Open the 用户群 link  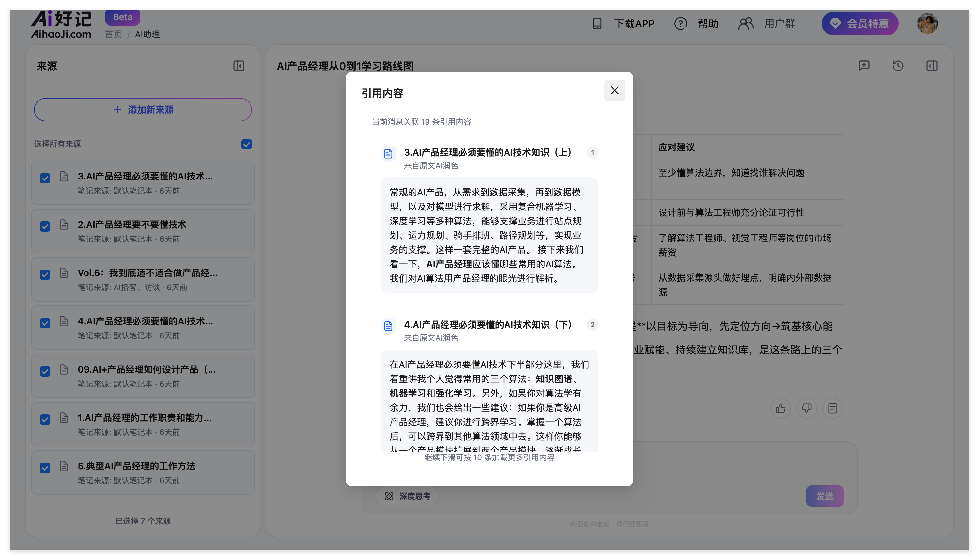coord(779,23)
